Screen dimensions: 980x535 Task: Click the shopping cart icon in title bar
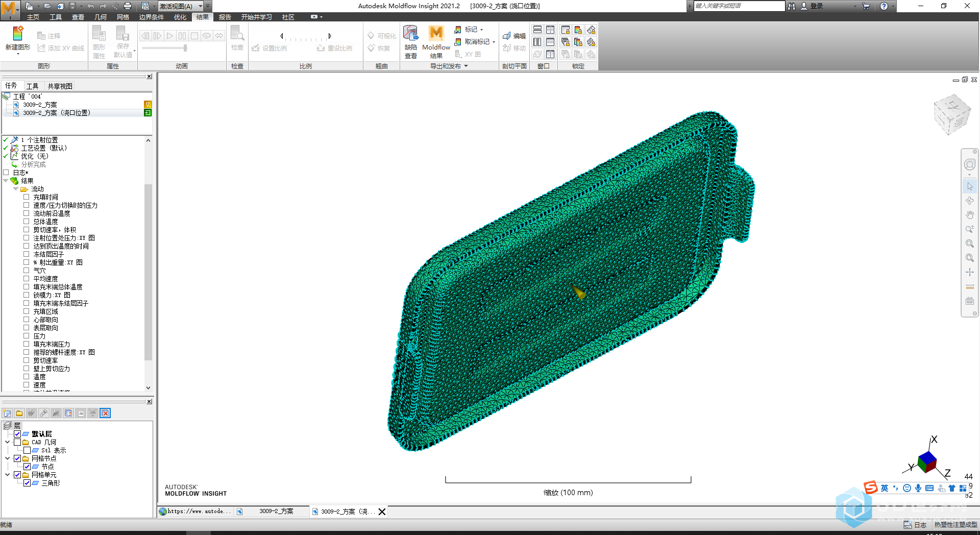tap(866, 6)
